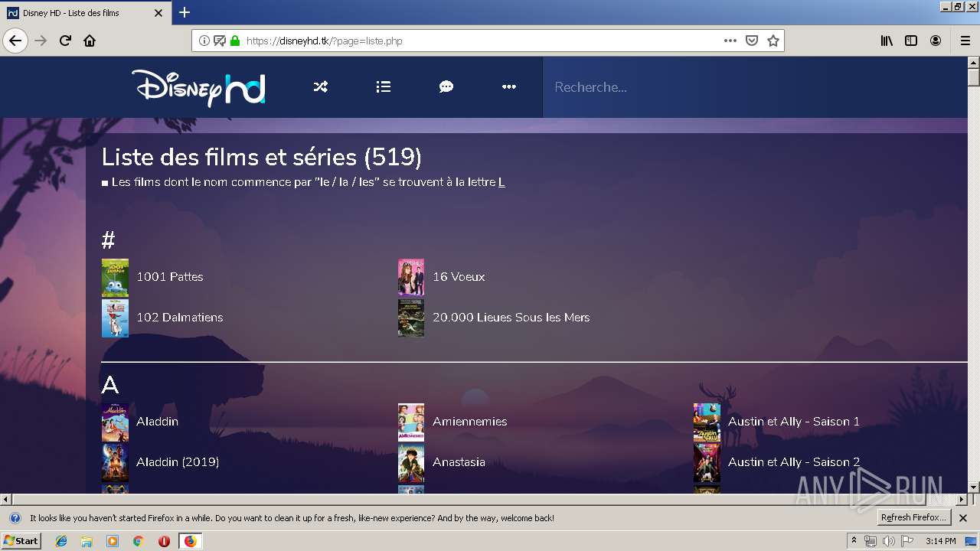
Task: Open the system tray volume icon
Action: (x=888, y=541)
